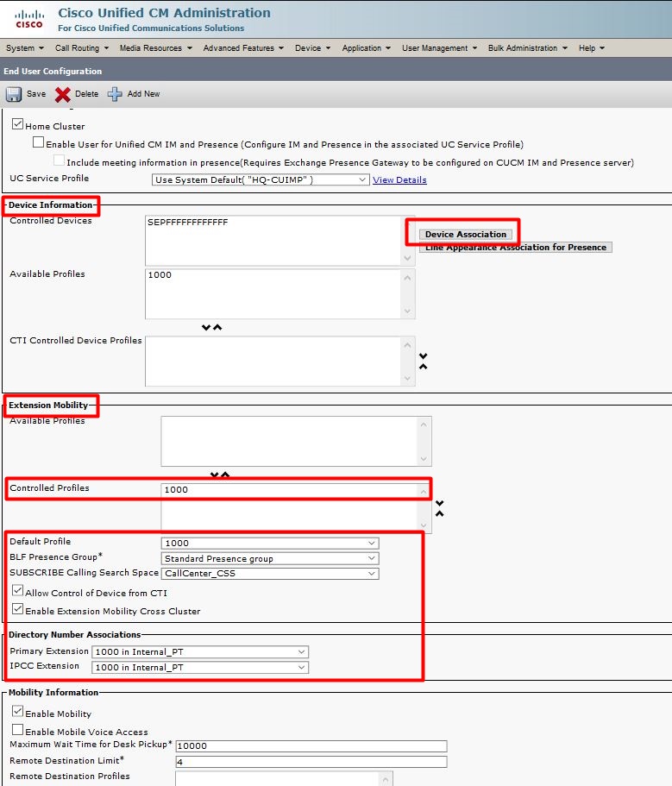Open the Default Profile dropdown
Viewport: 672px width, 786px height.
(270, 544)
